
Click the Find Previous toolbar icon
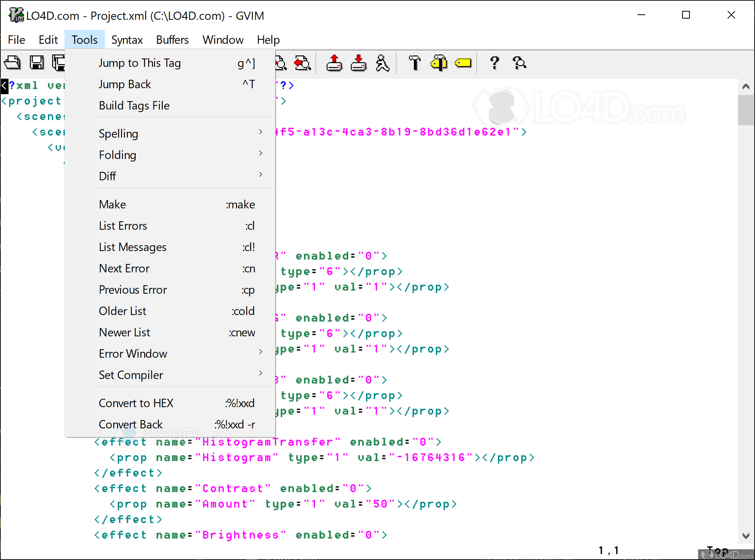pos(303,62)
